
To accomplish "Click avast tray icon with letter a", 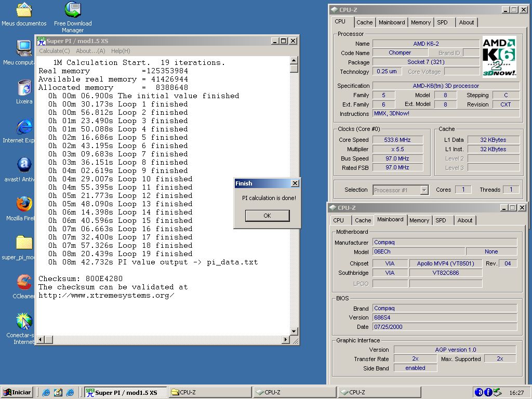I will point(478,392).
